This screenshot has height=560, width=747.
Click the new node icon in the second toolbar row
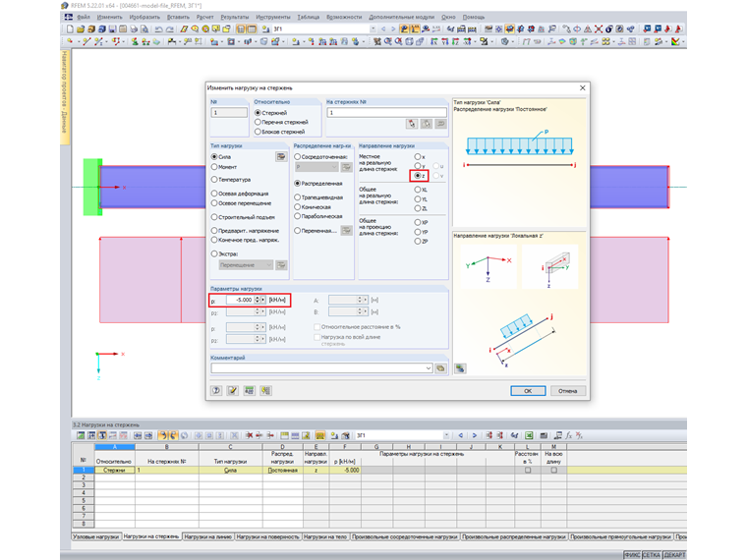click(x=70, y=41)
